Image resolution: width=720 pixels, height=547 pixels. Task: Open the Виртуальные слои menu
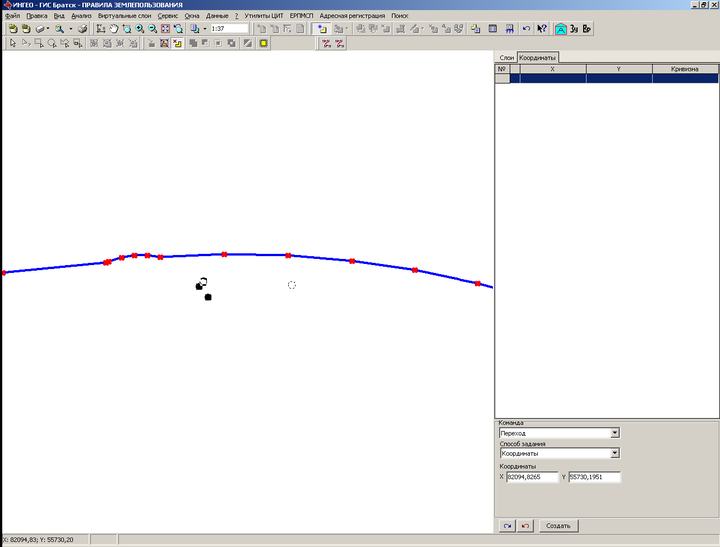[x=124, y=16]
